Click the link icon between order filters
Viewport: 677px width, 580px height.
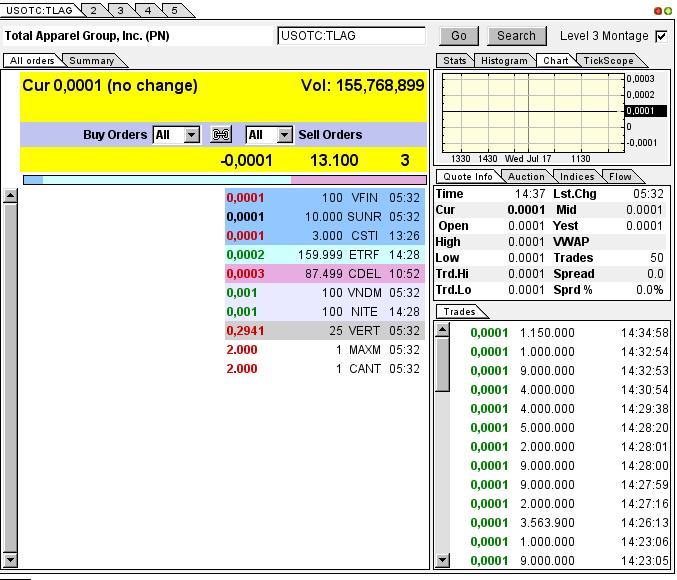[221, 135]
